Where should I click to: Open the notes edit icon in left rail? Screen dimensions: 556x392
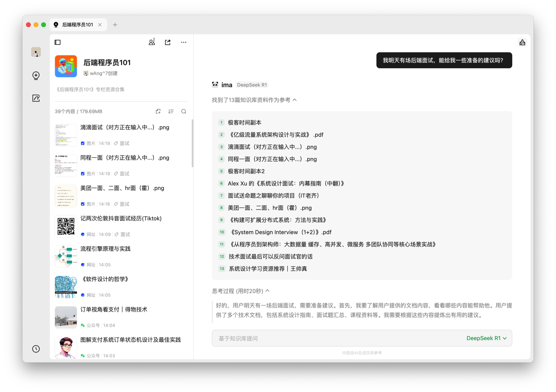(36, 98)
